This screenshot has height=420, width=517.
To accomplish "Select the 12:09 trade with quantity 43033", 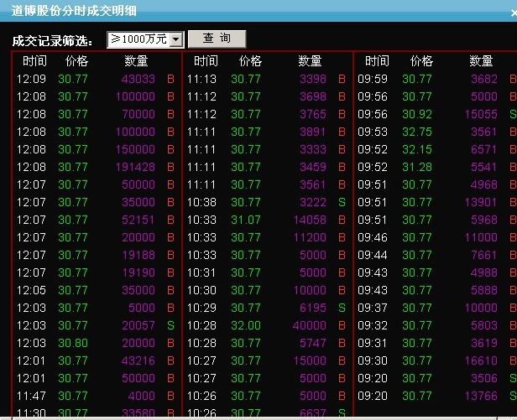I will pos(97,79).
